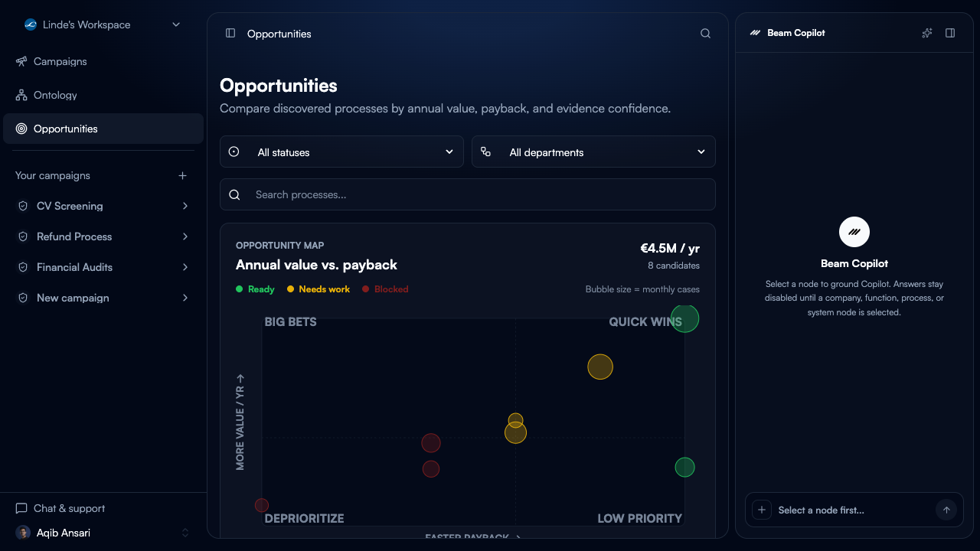Screen dimensions: 980x551
Task: Click the telescope Campaigns icon
Action: [21, 61]
